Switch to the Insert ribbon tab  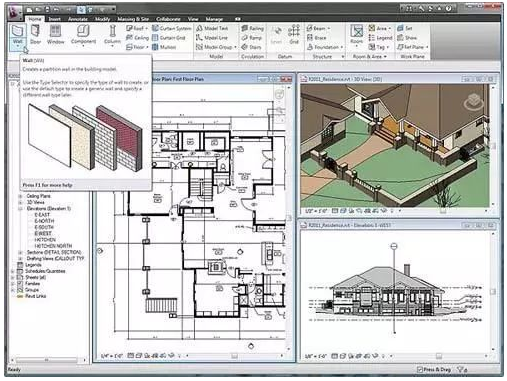pos(55,19)
